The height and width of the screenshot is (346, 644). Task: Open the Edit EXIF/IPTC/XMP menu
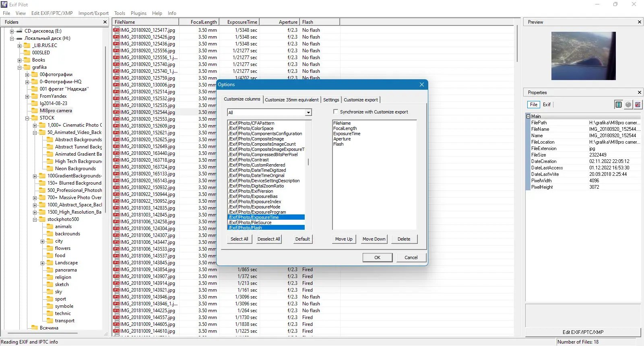(x=52, y=13)
